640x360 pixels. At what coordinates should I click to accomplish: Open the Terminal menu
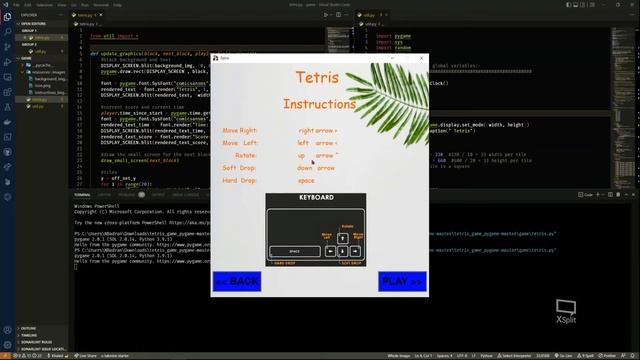coord(101,5)
